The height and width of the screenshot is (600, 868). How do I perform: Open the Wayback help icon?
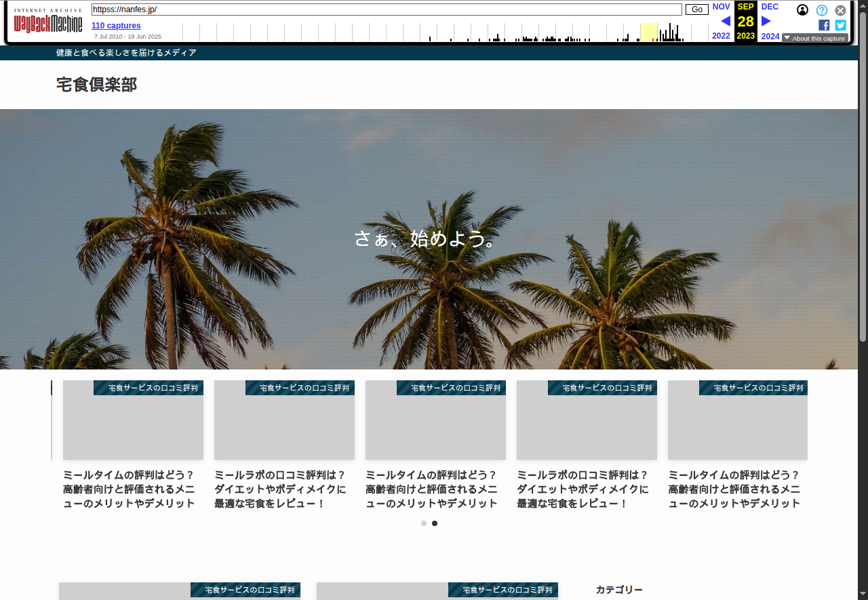click(x=821, y=10)
